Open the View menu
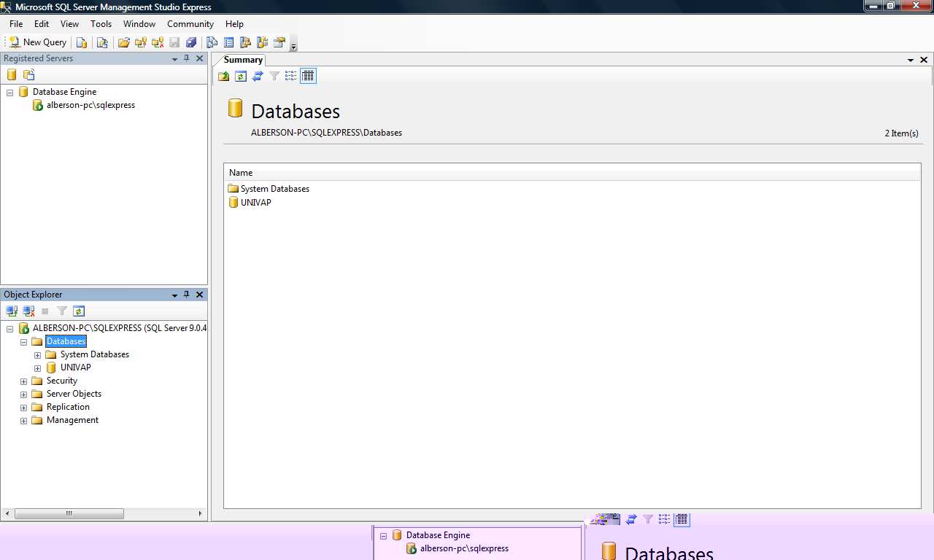This screenshot has height=560, width=934. pos(70,24)
